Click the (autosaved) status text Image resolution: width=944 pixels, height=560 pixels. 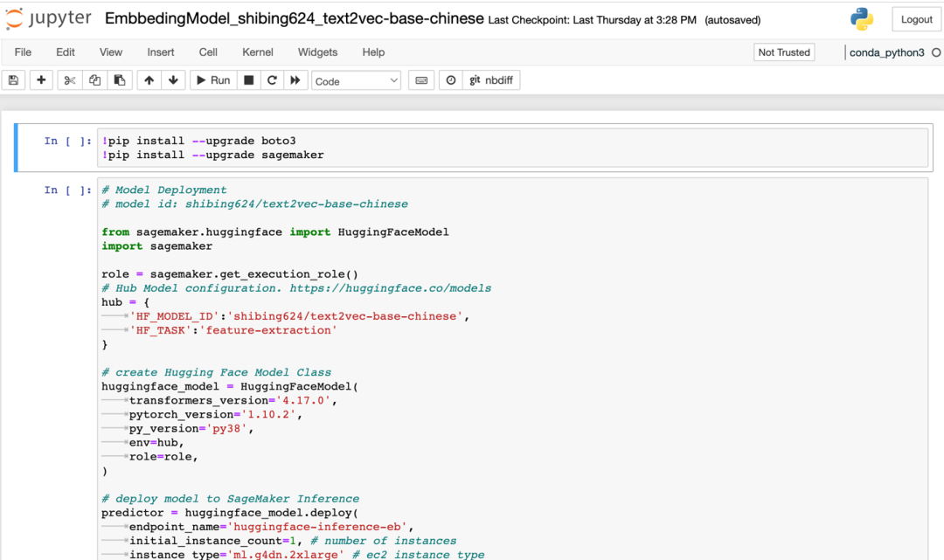click(x=732, y=20)
